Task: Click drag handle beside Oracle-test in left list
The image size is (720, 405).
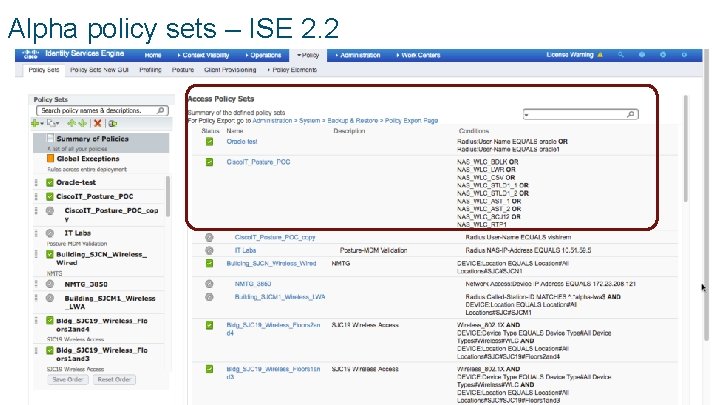Action: pos(36,182)
